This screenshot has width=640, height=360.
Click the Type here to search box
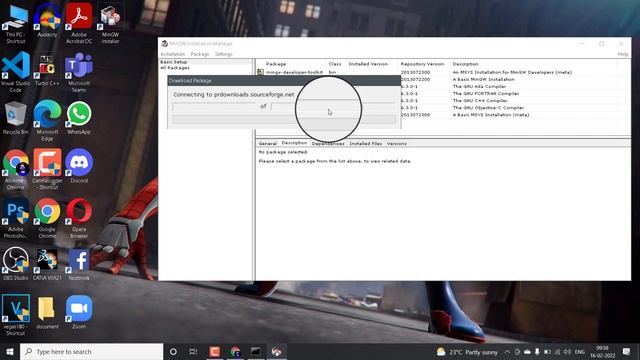91,351
